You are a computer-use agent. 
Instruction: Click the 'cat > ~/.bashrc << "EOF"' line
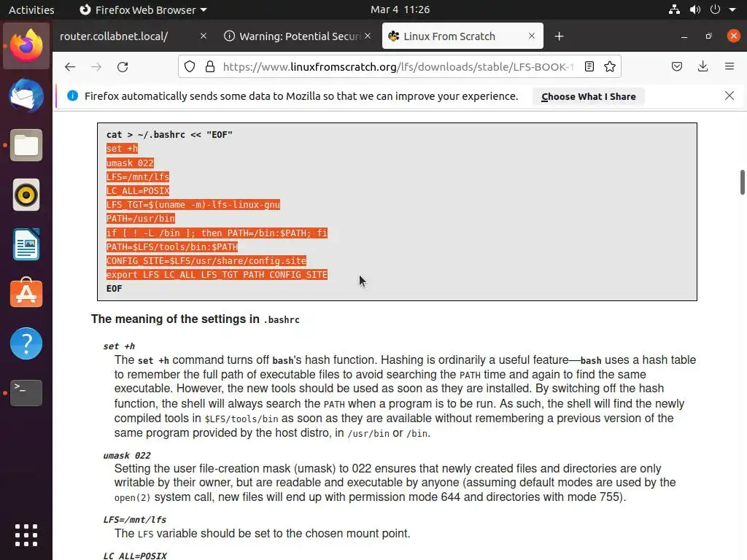click(169, 135)
